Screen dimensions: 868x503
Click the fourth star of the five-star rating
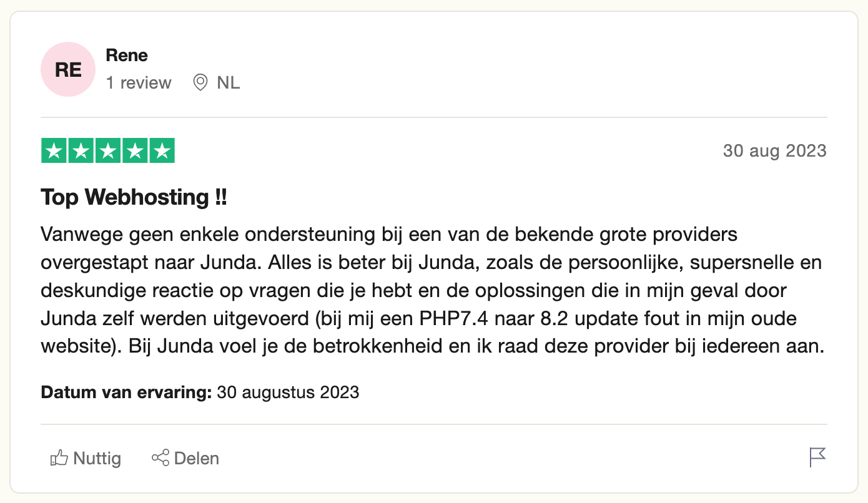[x=135, y=150]
